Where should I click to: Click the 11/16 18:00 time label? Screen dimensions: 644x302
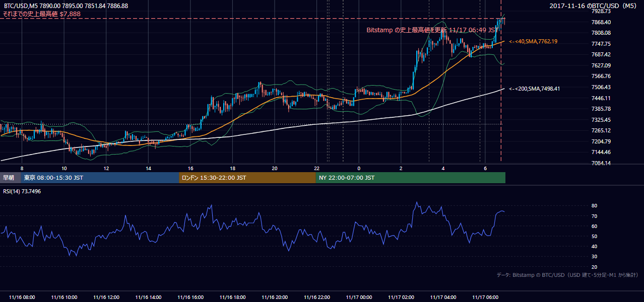click(232, 297)
